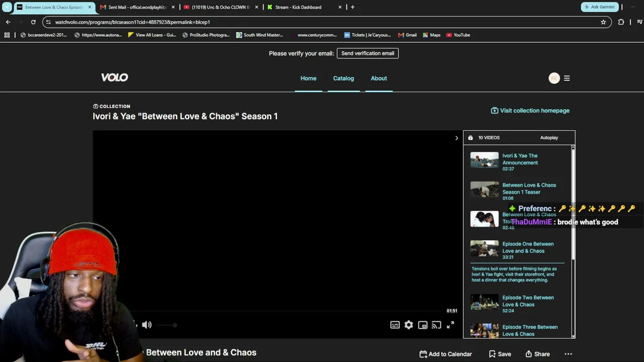644x362 pixels.
Task: Open the About page
Action: (379, 78)
